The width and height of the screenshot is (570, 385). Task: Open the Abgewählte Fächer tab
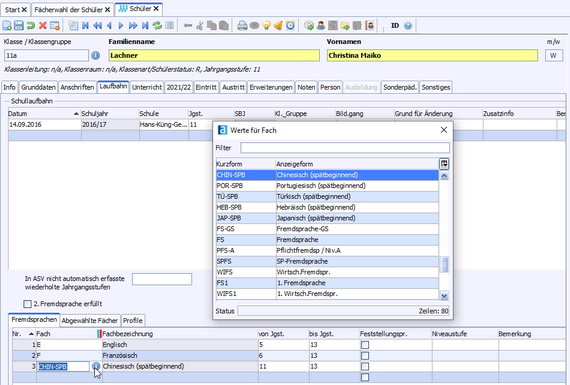click(89, 321)
